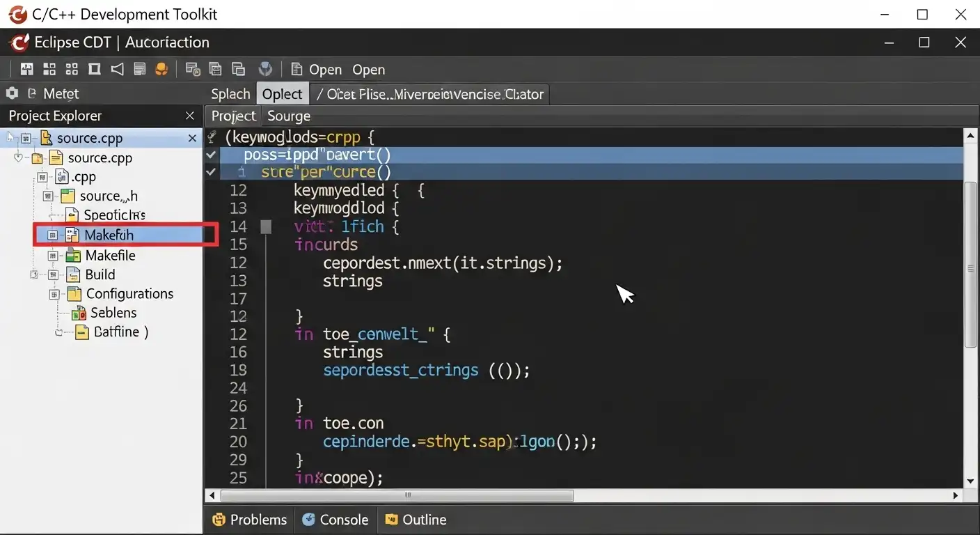Click the settings gear beside Metet
Viewport: 980px width, 535px height.
tap(11, 93)
